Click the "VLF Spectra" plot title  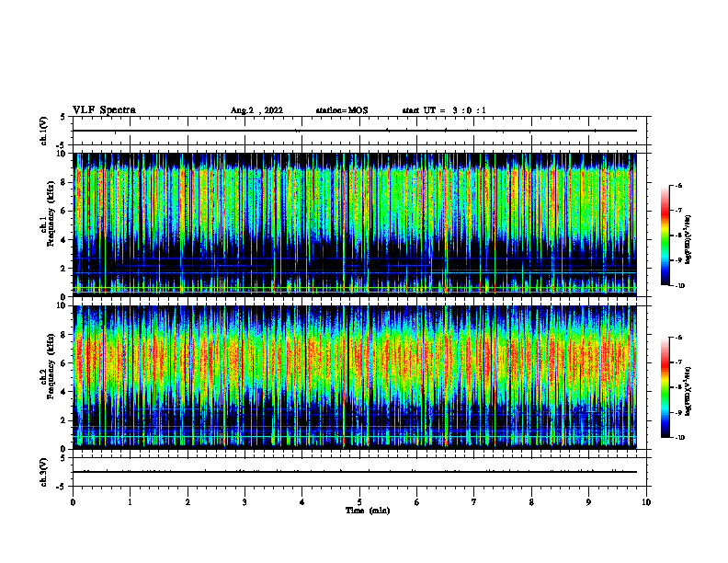coord(104,110)
